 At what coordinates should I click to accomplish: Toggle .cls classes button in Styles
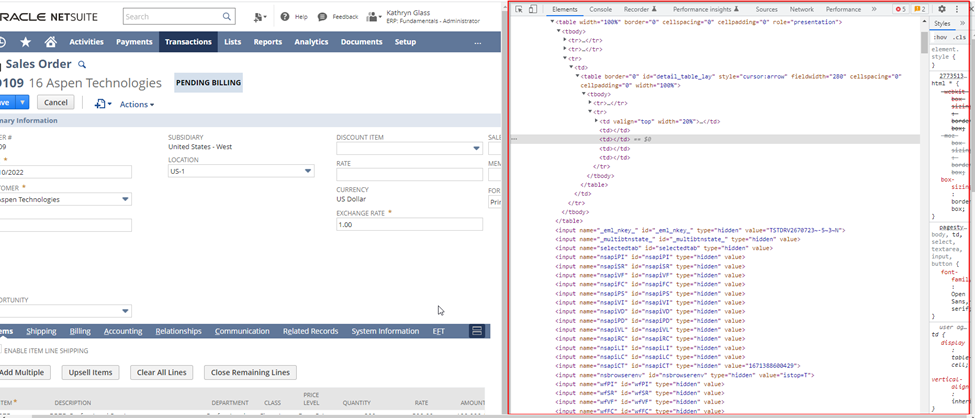(960, 37)
